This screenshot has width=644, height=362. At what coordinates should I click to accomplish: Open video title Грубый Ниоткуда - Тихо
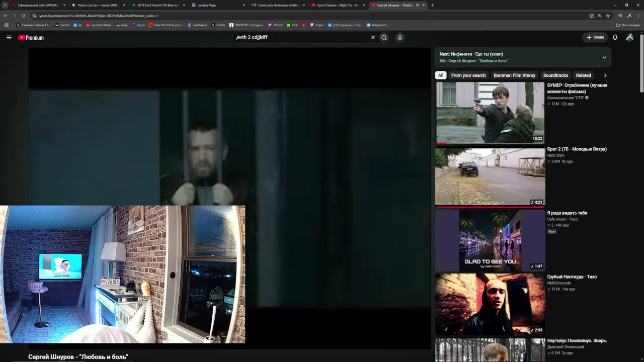pos(572,277)
